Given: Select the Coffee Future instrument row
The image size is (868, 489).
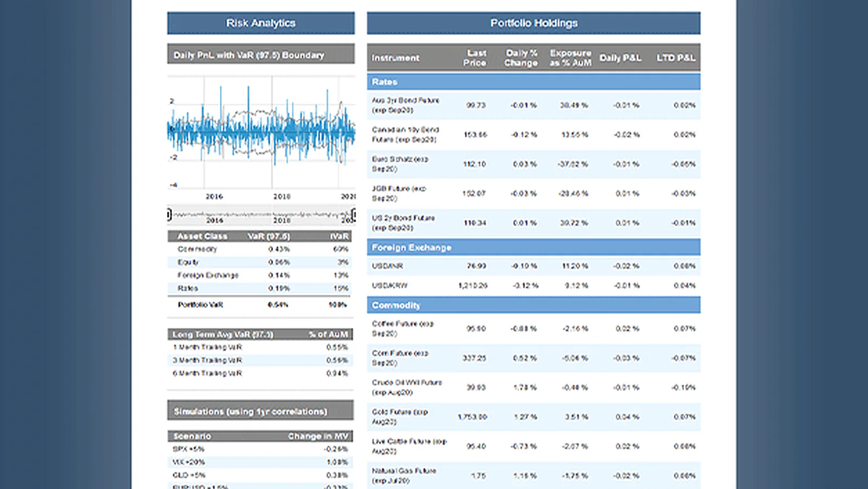Looking at the screenshot, I should click(534, 329).
